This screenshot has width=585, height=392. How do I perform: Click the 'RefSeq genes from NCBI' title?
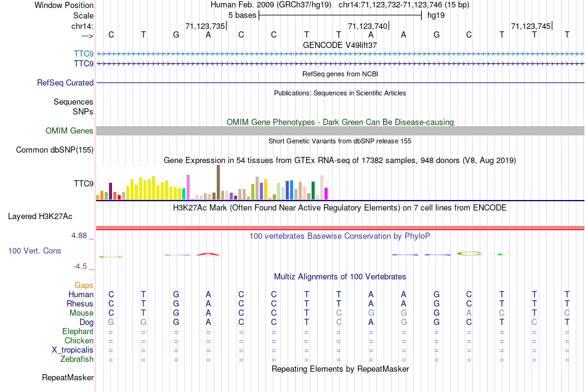pos(341,74)
